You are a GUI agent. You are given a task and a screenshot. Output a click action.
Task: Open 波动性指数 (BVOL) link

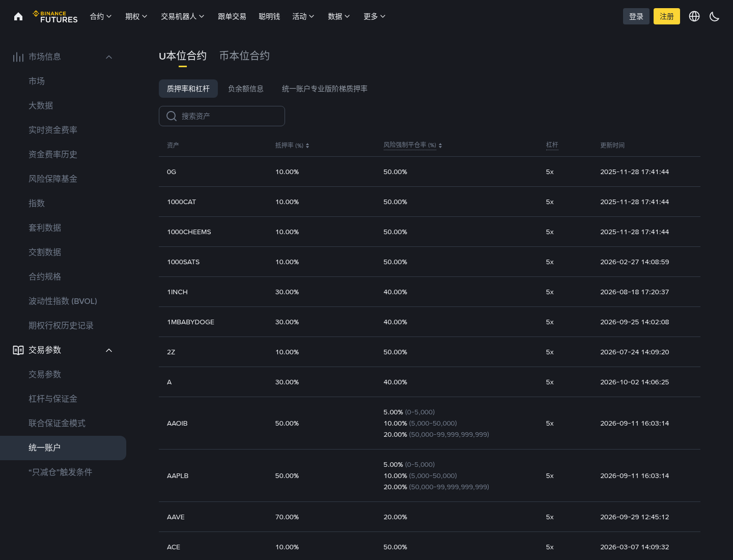coord(63,301)
